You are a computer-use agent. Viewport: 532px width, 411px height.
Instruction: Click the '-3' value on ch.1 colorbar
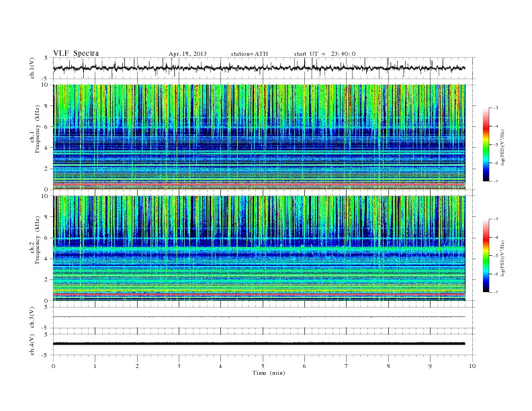tap(496, 108)
